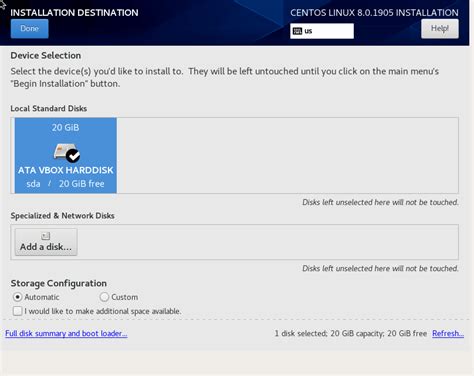The width and height of the screenshot is (474, 376).
Task: Click the 1 disk selected status text
Action: click(351, 333)
